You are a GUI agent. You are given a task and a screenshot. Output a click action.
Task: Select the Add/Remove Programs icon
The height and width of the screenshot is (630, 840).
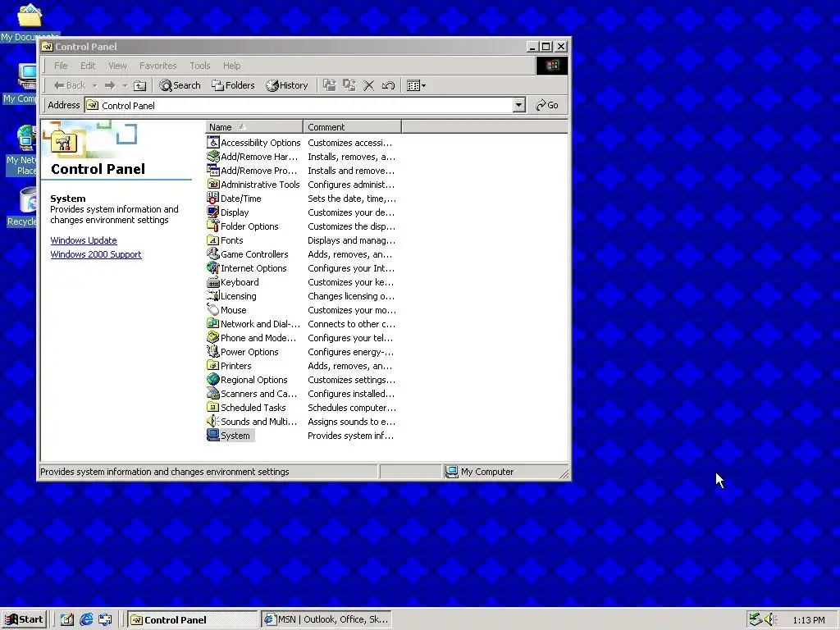pyautogui.click(x=213, y=171)
